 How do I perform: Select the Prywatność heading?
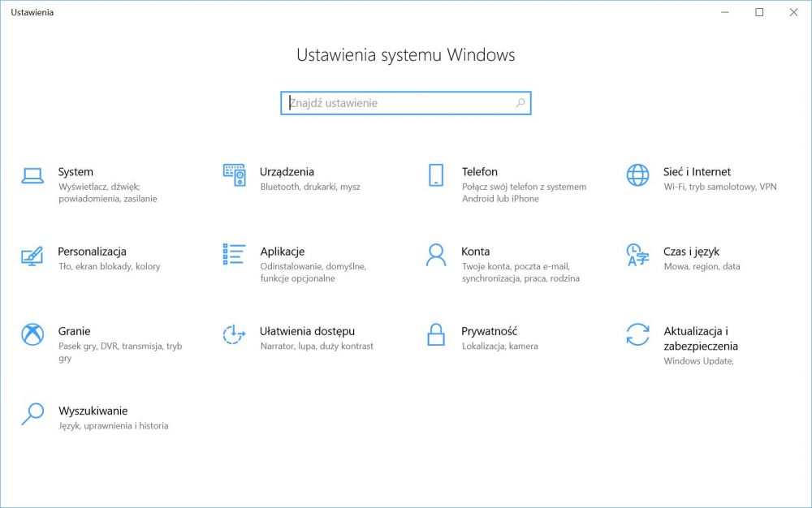coord(490,331)
